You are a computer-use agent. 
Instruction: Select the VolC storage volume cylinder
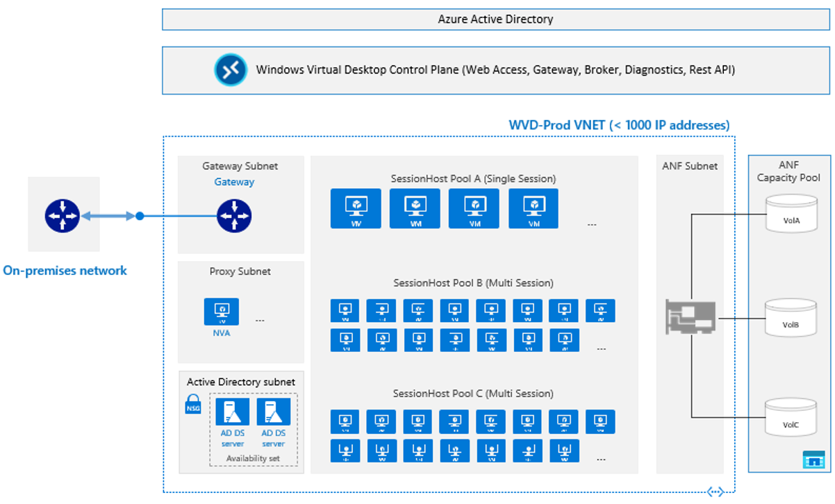click(791, 417)
